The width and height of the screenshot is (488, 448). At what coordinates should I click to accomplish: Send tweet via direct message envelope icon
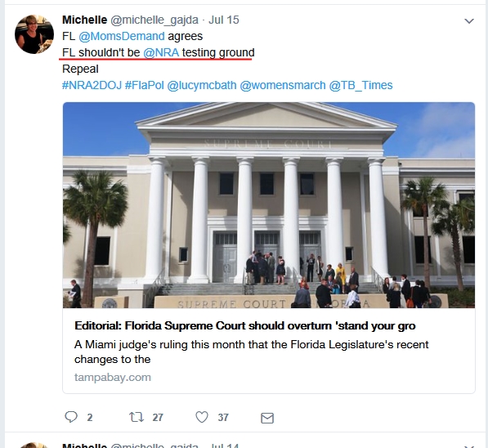267,418
